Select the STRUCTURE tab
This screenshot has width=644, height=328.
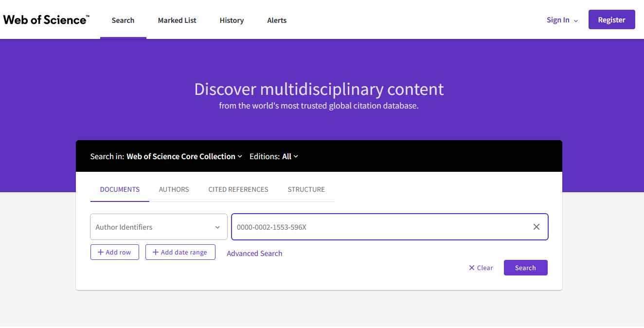[306, 189]
